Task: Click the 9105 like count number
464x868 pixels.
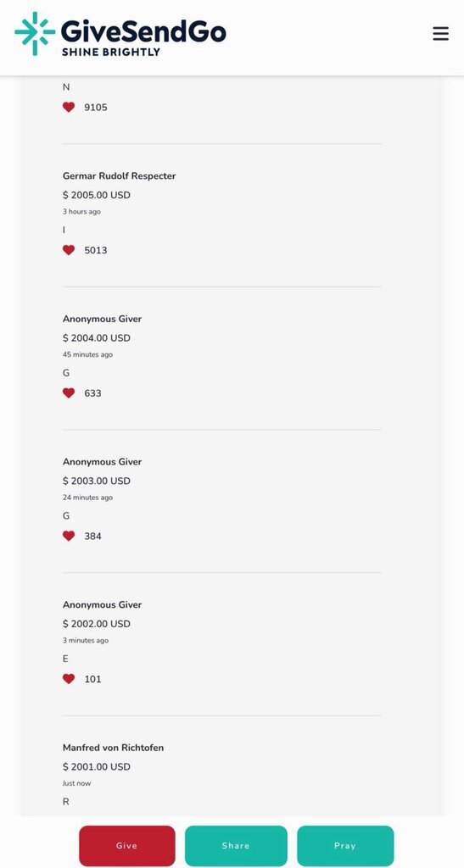Action: tap(96, 108)
